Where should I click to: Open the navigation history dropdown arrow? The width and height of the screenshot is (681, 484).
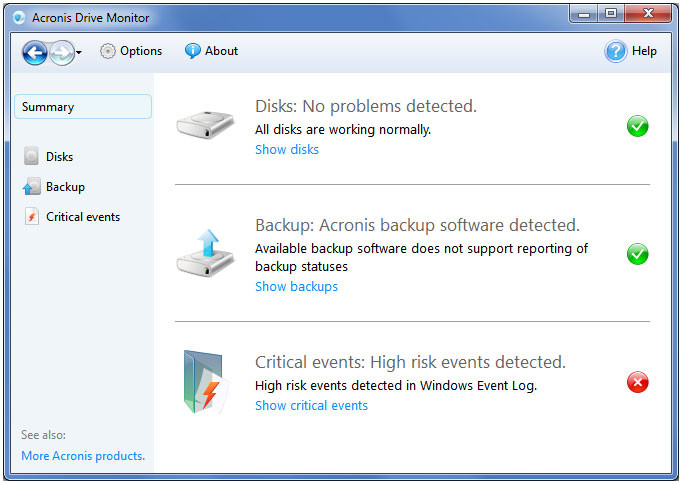tap(79, 53)
